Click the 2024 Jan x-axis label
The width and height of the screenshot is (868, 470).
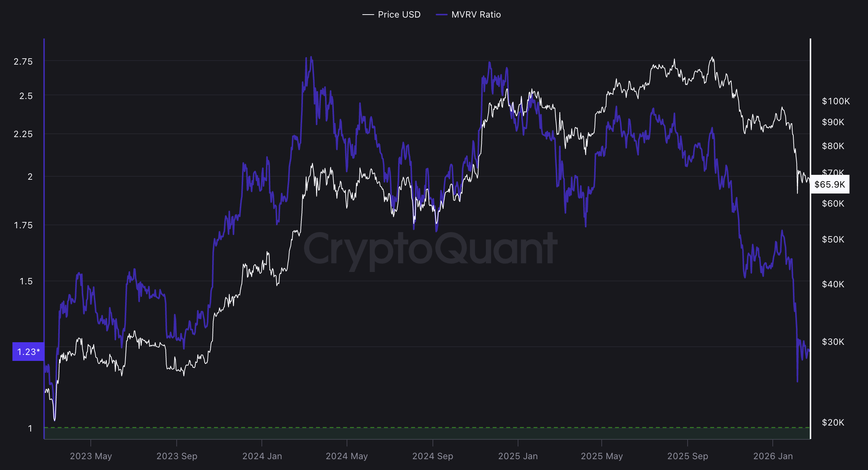[262, 456]
